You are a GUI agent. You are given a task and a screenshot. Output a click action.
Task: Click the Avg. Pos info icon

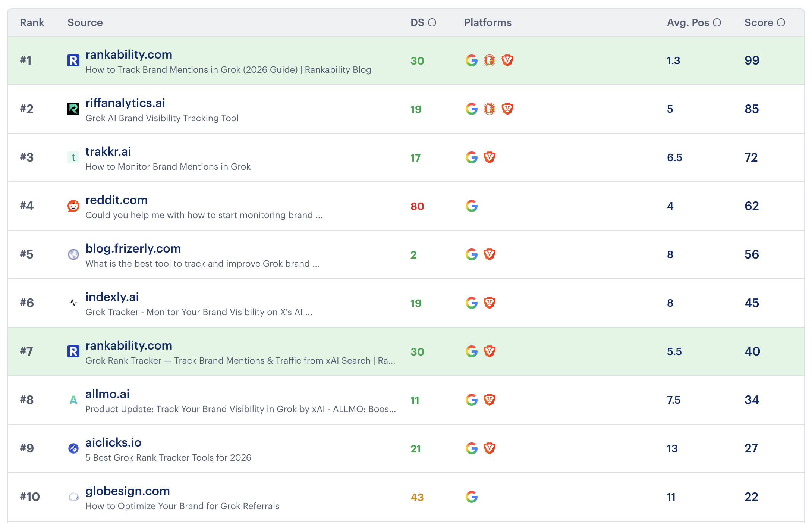click(x=717, y=22)
